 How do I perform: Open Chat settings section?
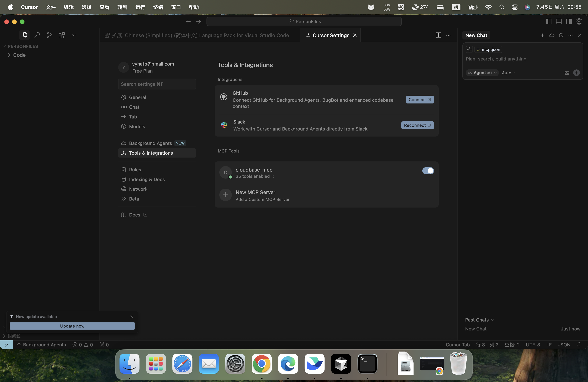click(x=157, y=107)
